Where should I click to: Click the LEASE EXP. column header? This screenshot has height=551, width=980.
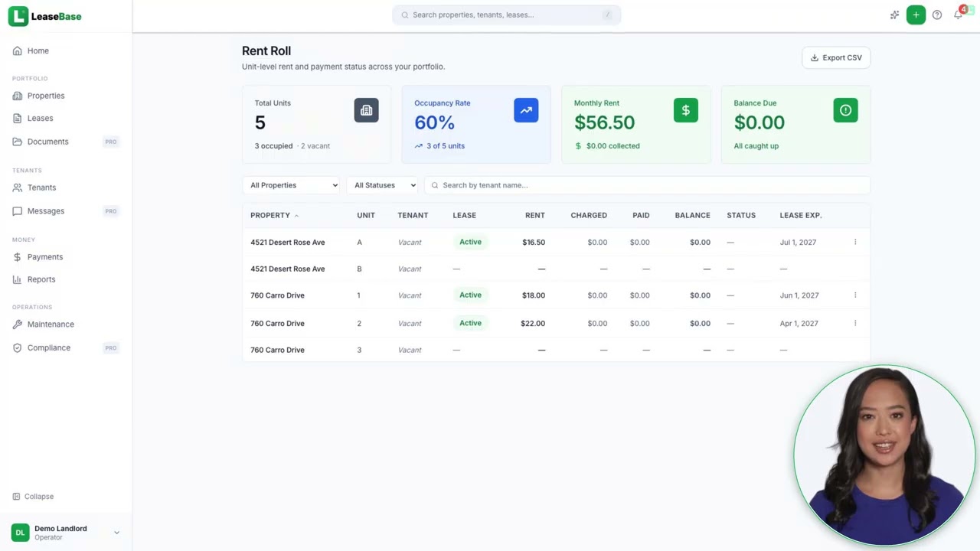801,215
